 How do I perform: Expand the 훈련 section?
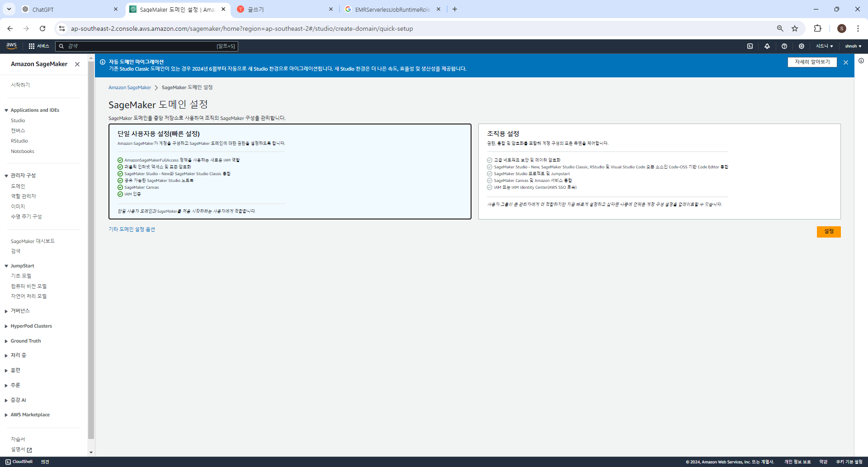(x=6, y=371)
